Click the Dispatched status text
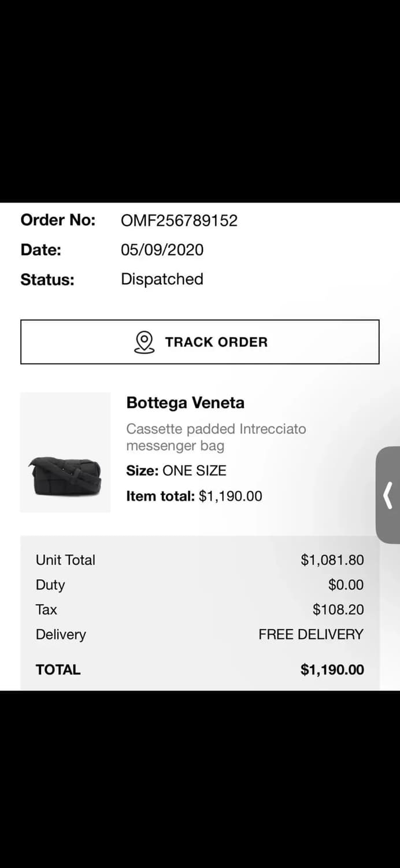400x868 pixels. [162, 279]
